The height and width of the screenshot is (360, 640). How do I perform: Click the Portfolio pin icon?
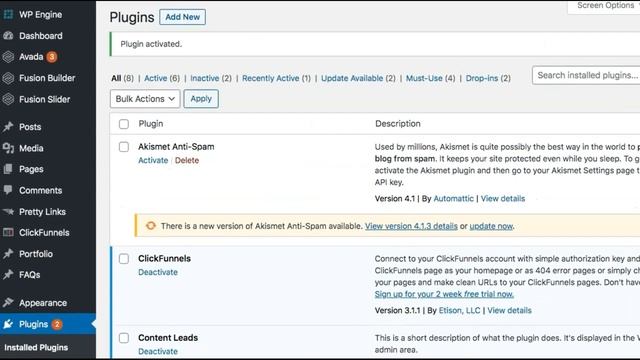(x=8, y=254)
